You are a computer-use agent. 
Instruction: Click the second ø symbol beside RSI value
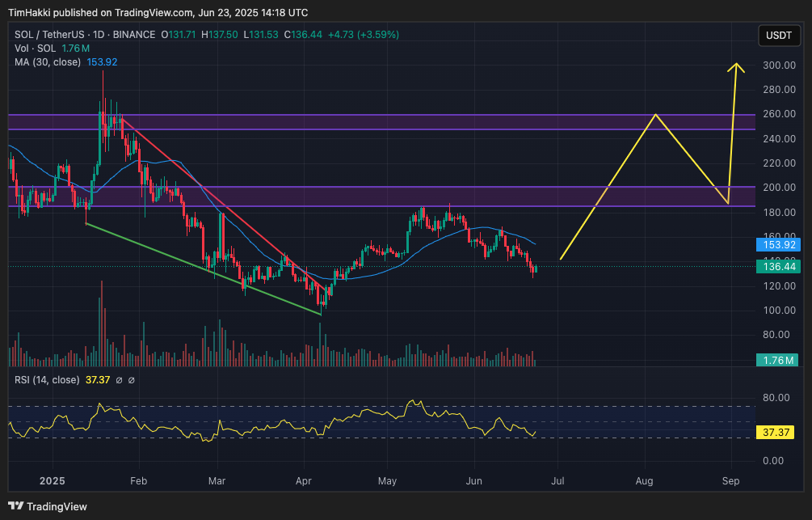point(132,380)
